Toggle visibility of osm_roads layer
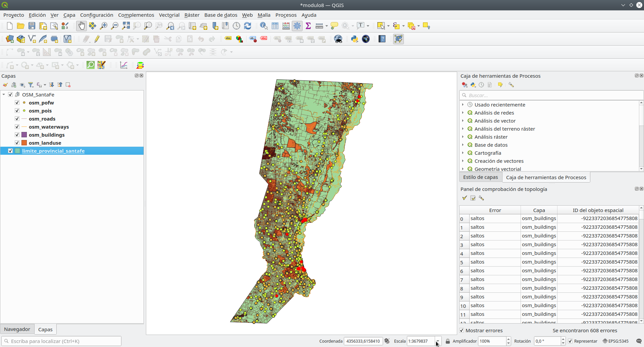This screenshot has height=347, width=644. point(17,119)
